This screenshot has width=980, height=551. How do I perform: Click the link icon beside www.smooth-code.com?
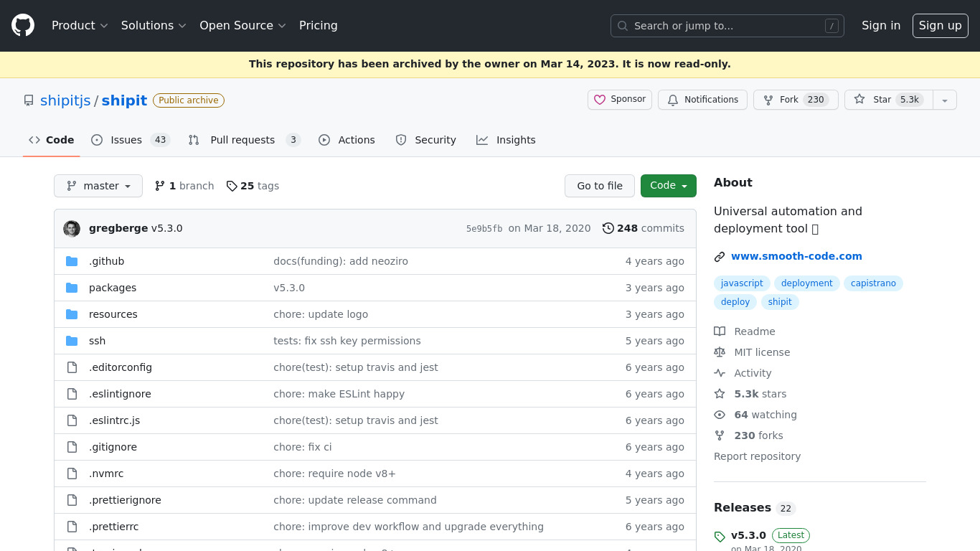[720, 256]
